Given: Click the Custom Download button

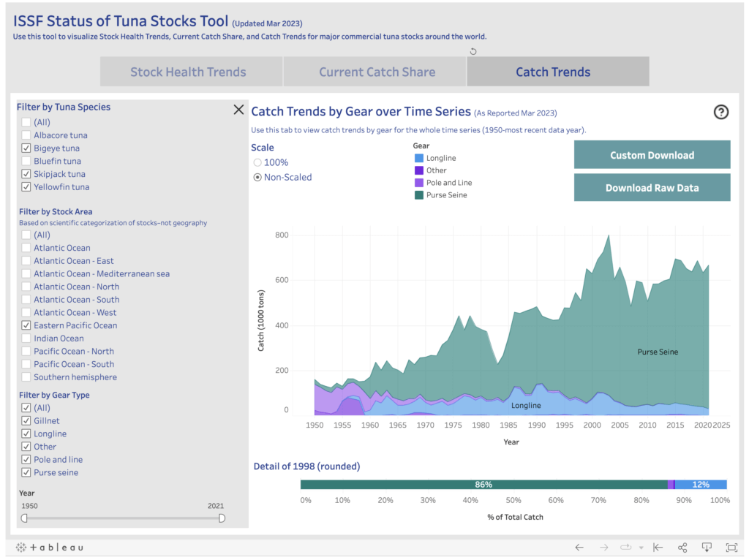Looking at the screenshot, I should tap(652, 155).
